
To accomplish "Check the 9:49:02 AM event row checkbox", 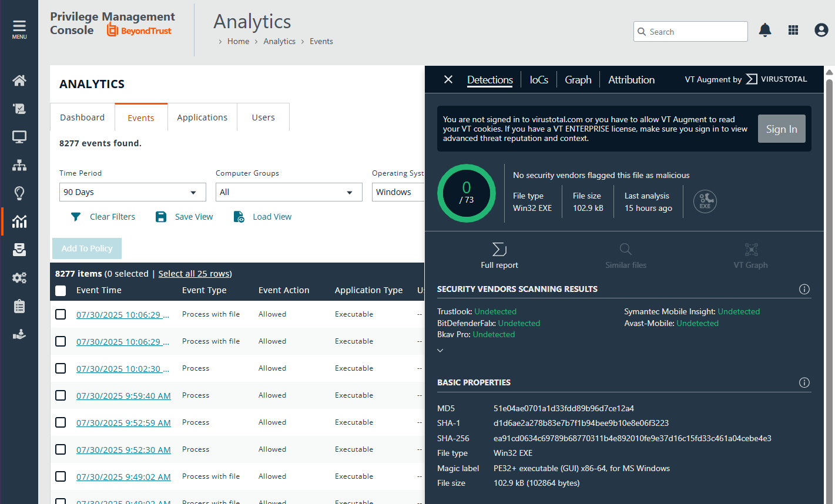I will [x=61, y=476].
